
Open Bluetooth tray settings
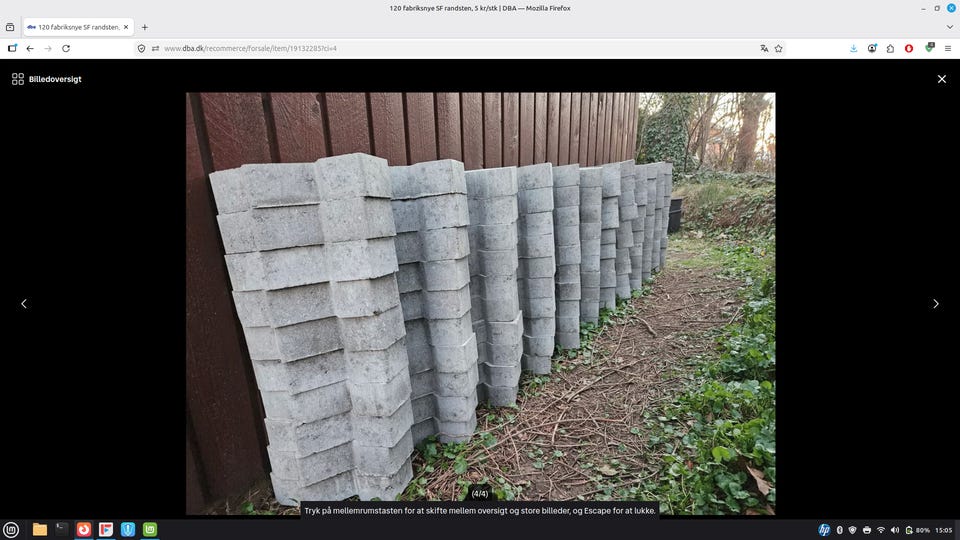click(839, 530)
